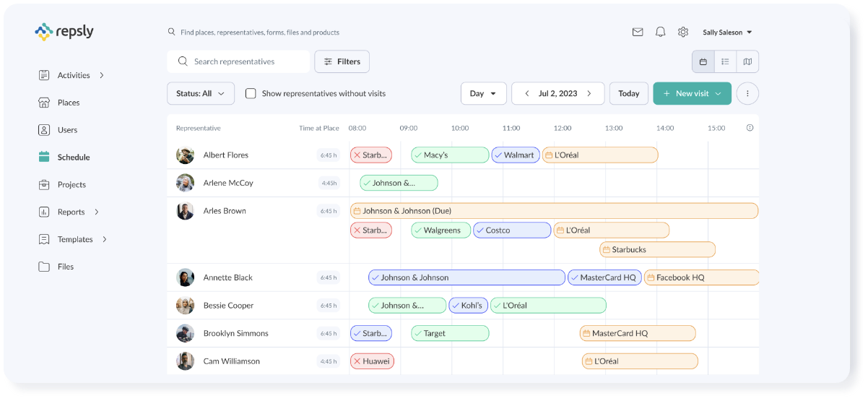Open the more options vertical dots

point(747,93)
